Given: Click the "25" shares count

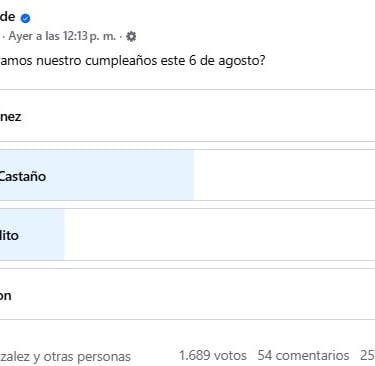Looking at the screenshot, I should tap(367, 355).
